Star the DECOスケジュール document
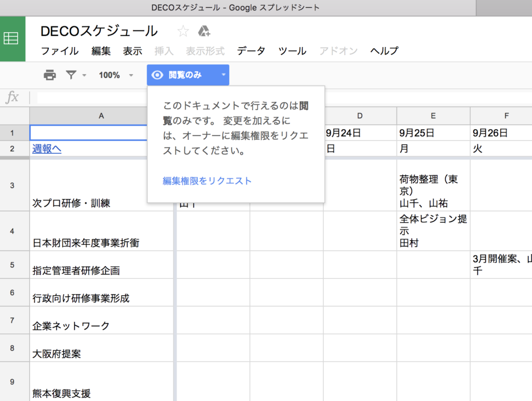Image resolution: width=532 pixels, height=401 pixels. [x=183, y=31]
